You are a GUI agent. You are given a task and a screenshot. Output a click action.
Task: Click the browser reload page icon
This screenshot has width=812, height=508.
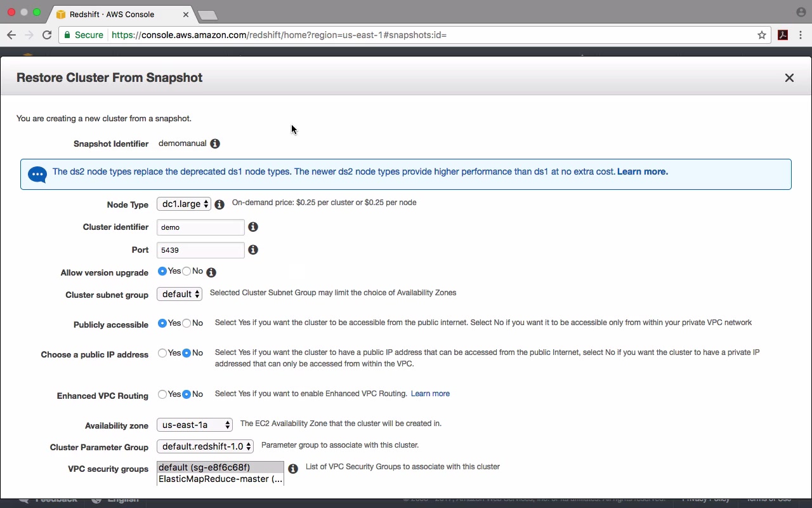pyautogui.click(x=47, y=35)
